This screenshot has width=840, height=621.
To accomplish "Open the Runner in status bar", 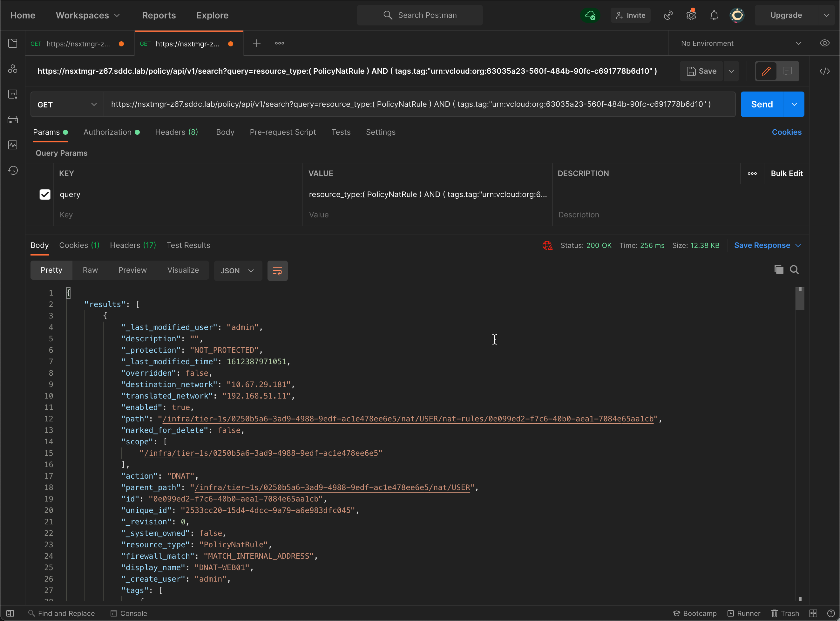I will pos(743,613).
